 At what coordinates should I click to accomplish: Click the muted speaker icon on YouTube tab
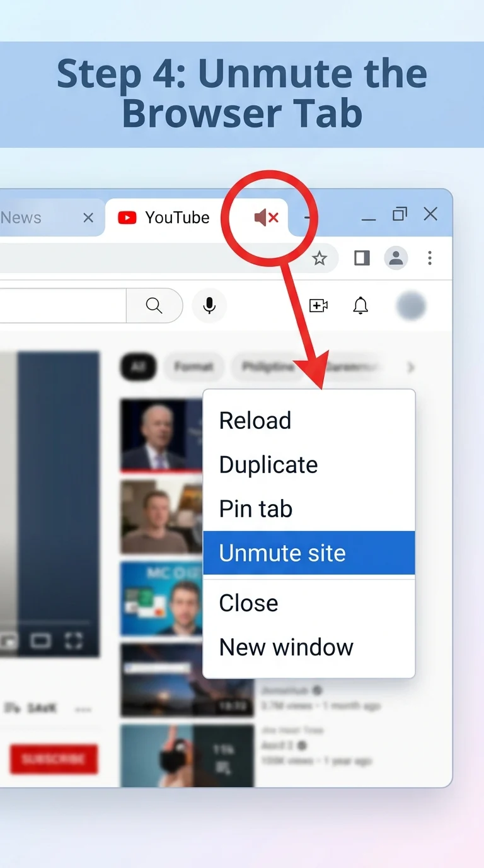point(266,218)
